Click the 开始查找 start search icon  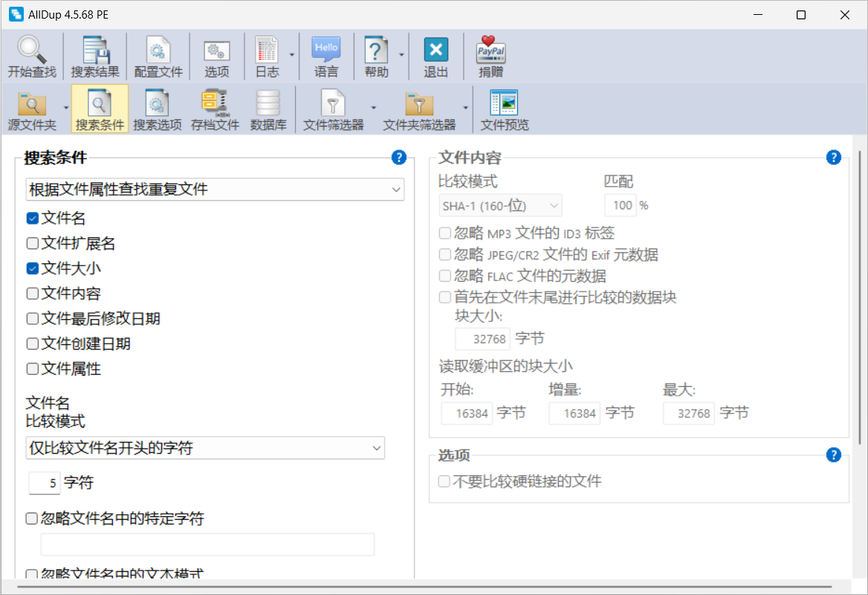(x=32, y=57)
